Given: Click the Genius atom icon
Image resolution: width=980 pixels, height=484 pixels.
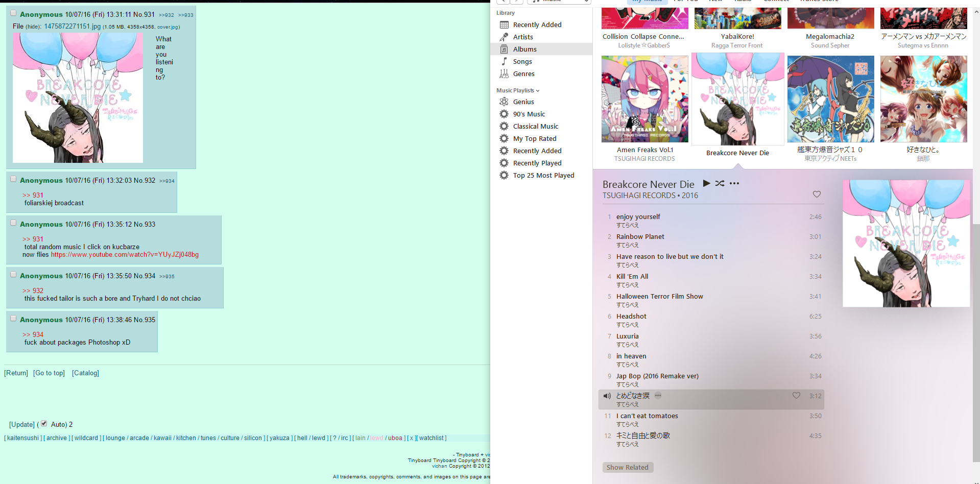Looking at the screenshot, I should (x=504, y=102).
